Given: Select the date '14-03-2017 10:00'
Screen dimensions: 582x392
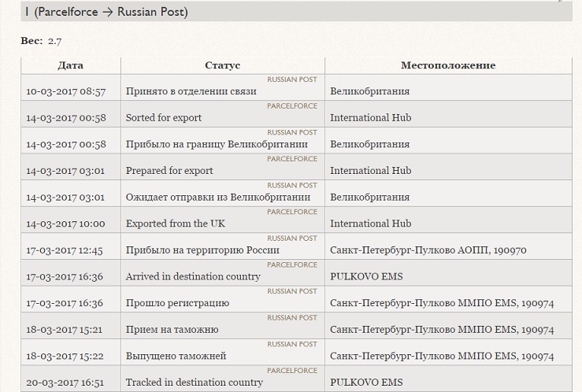Looking at the screenshot, I should pos(65,224).
